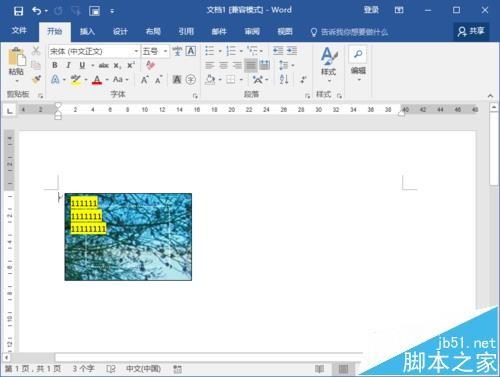Click the picture in the document

(x=128, y=237)
